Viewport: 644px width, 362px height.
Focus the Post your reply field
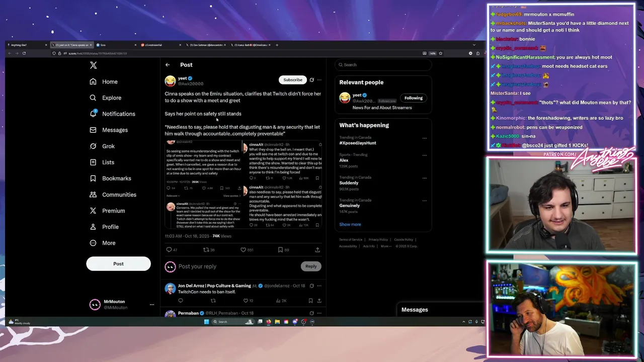click(236, 266)
